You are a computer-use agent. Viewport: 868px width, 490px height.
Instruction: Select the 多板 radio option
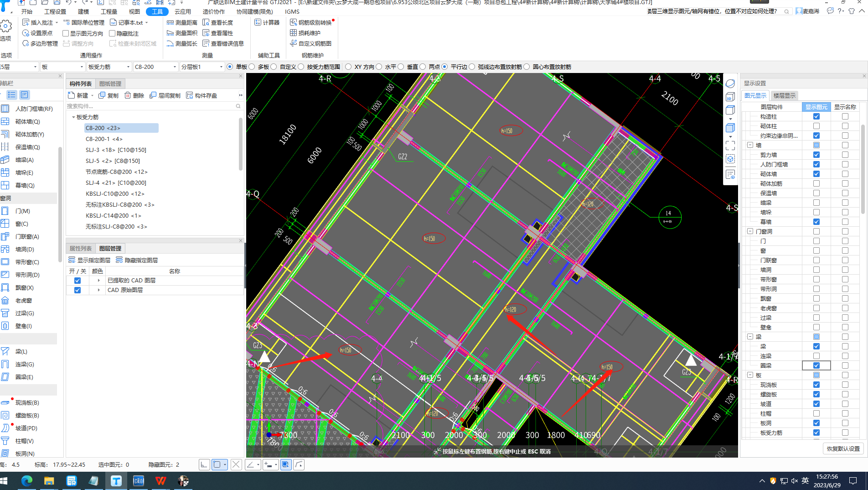pos(252,67)
